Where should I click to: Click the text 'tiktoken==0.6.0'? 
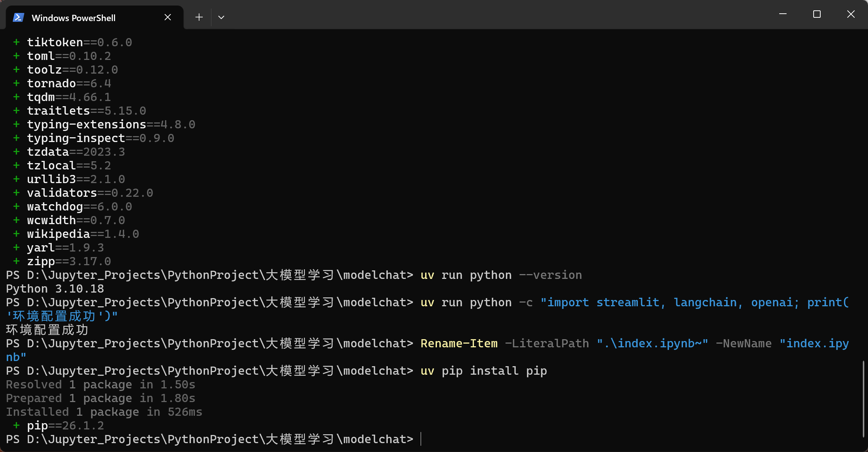click(x=80, y=42)
